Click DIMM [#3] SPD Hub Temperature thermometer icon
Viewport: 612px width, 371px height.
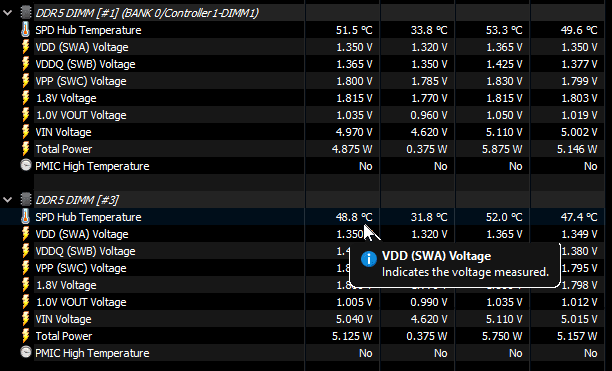point(25,217)
